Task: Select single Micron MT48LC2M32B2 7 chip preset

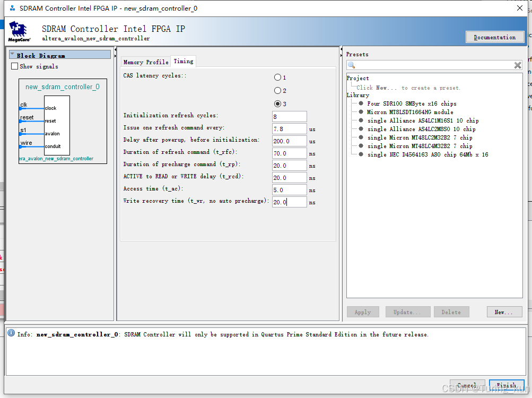Action: 420,137
